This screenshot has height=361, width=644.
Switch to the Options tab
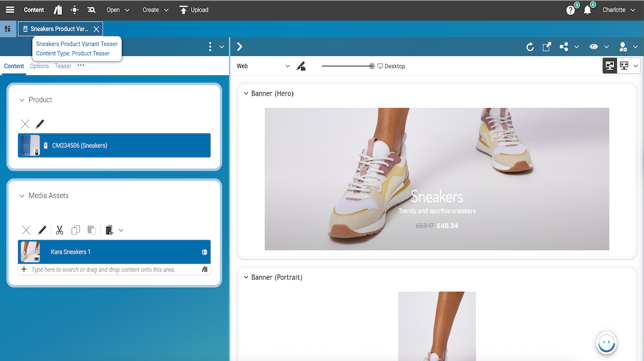point(39,66)
